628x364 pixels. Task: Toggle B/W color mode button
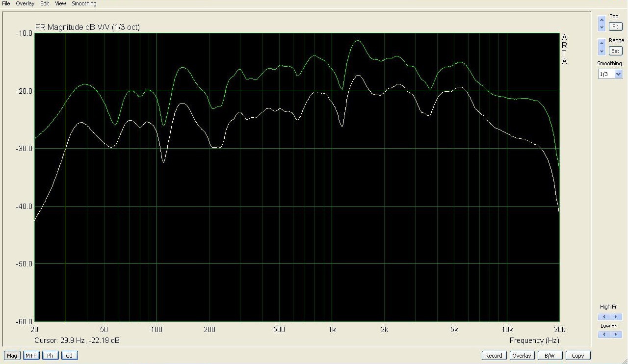point(550,356)
